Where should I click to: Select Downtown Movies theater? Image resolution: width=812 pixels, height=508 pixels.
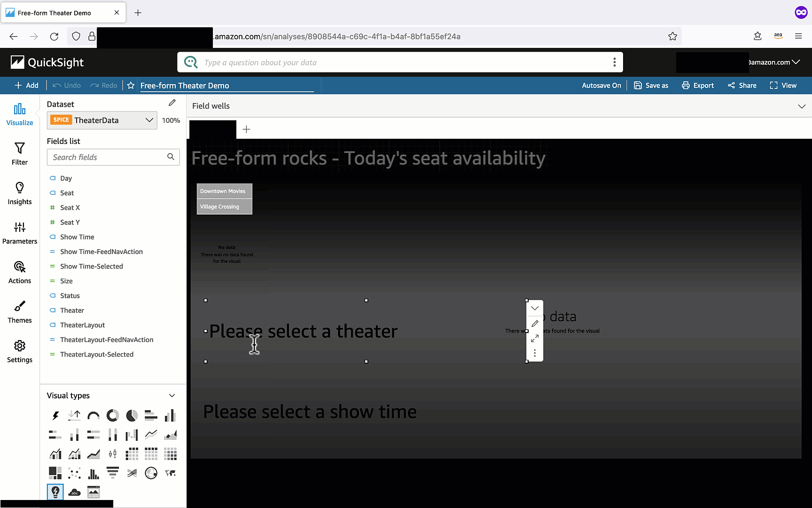225,191
